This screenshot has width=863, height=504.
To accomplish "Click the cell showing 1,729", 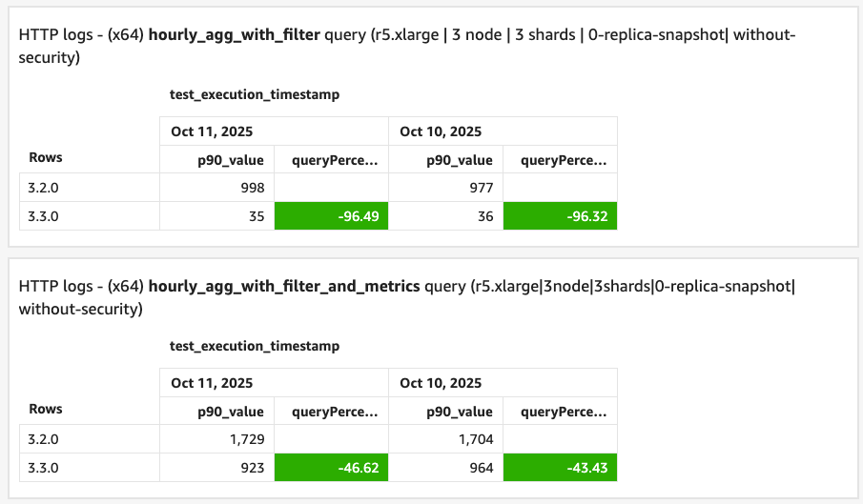I will 216,439.
